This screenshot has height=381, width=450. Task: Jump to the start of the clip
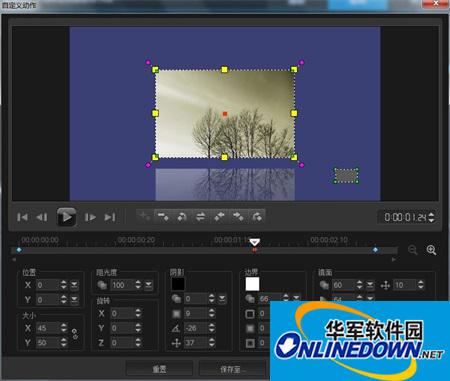coord(22,217)
